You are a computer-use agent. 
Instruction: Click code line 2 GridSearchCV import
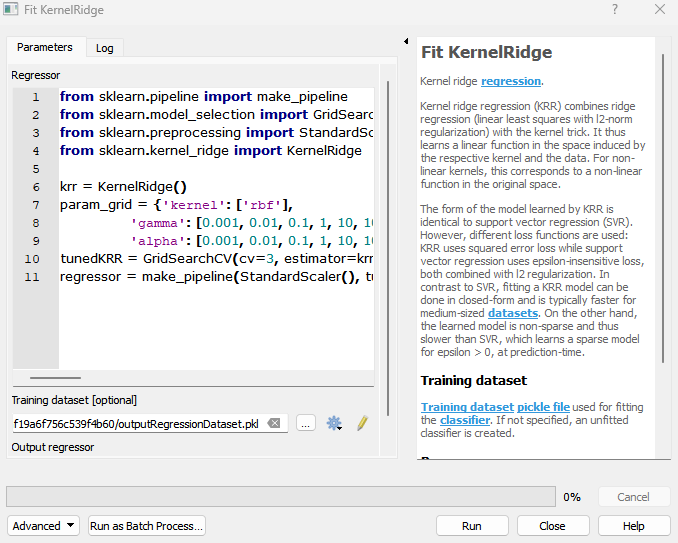coord(216,115)
